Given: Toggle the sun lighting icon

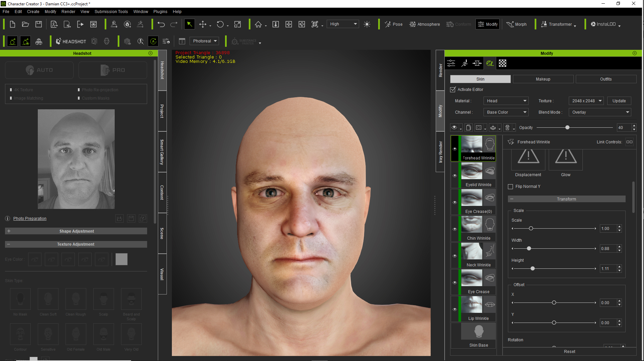Looking at the screenshot, I should [367, 24].
